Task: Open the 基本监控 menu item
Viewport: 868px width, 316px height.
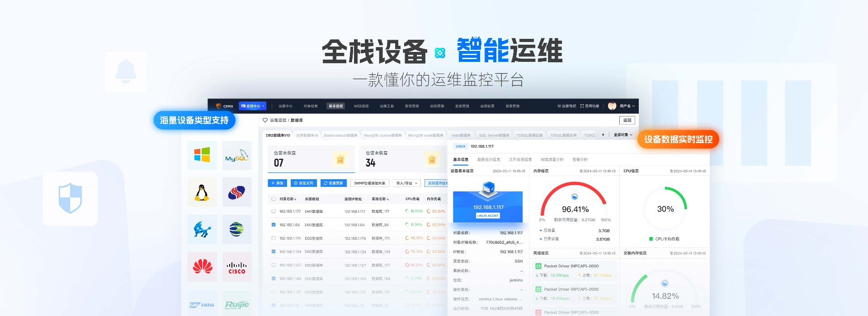Action: click(336, 106)
